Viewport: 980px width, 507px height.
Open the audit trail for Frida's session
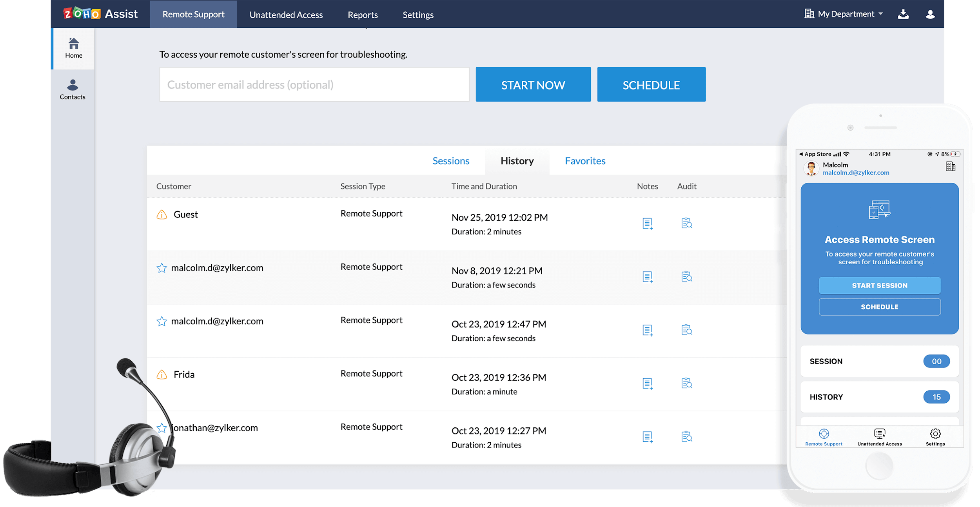click(686, 384)
